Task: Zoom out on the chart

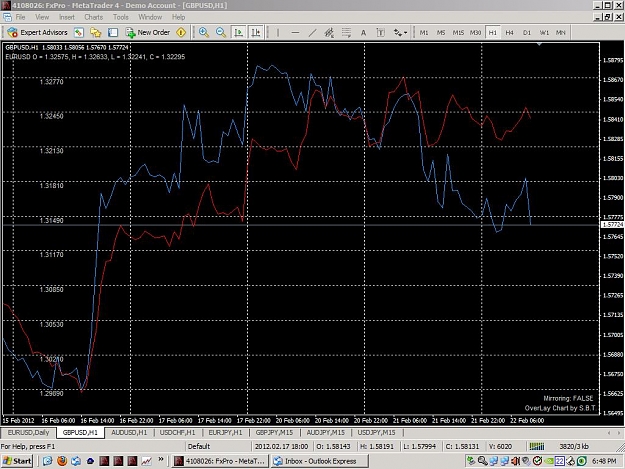Action: coord(221,32)
